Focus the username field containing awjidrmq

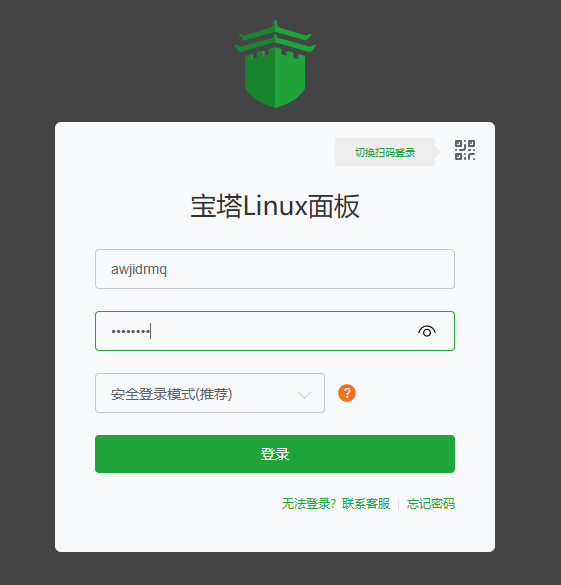tap(275, 269)
